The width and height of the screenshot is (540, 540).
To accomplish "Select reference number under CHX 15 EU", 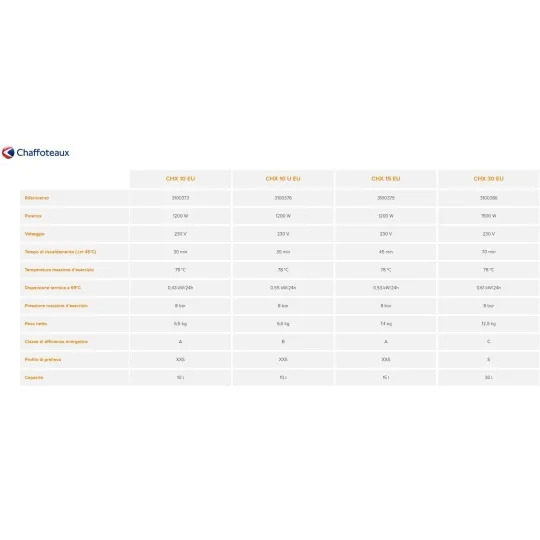I will click(386, 198).
